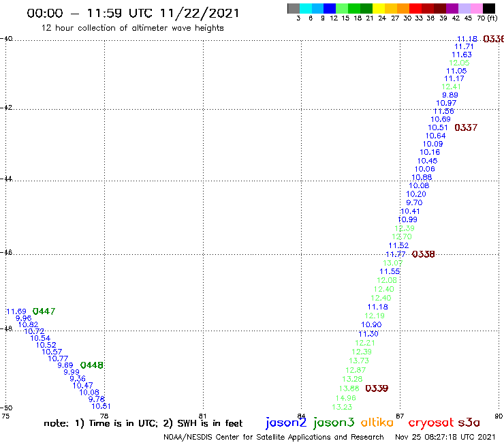Click the purple swatch in the color legend
The image size is (504, 443).
click(452, 8)
